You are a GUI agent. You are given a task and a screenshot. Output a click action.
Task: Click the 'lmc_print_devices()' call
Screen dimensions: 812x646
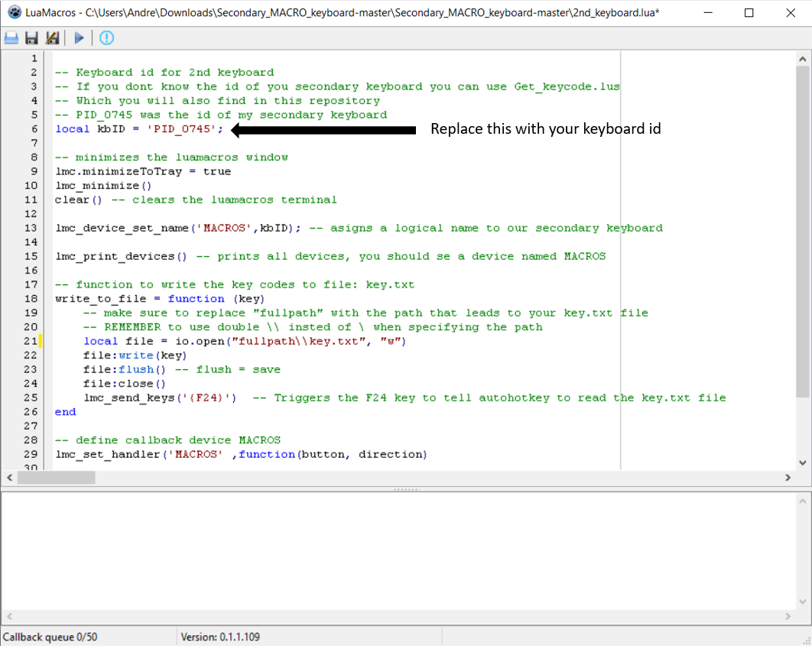pos(121,256)
